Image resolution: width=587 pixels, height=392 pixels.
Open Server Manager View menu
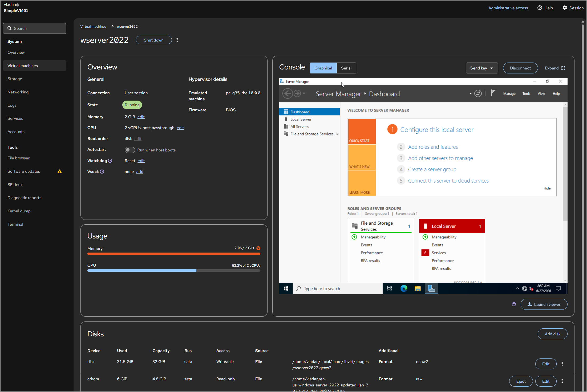click(541, 94)
